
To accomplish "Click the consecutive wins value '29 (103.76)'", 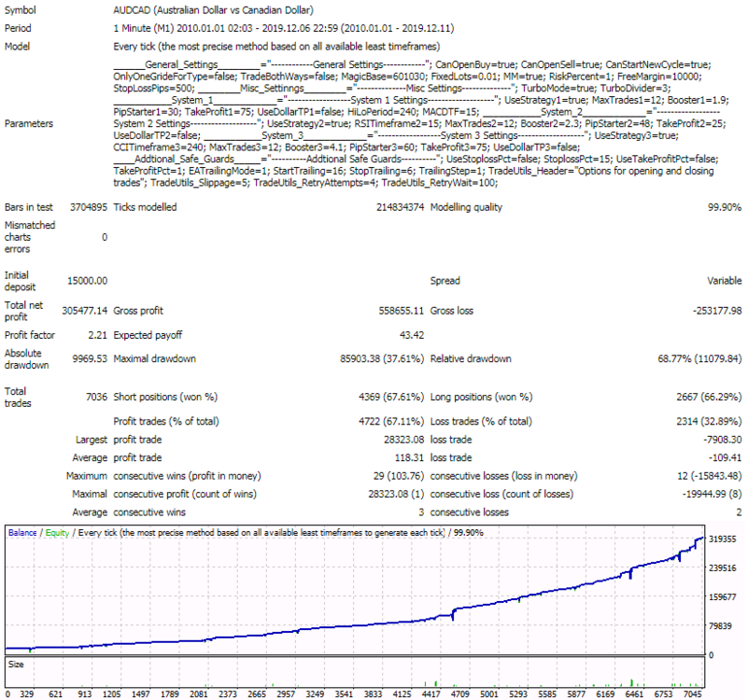I will click(x=399, y=476).
